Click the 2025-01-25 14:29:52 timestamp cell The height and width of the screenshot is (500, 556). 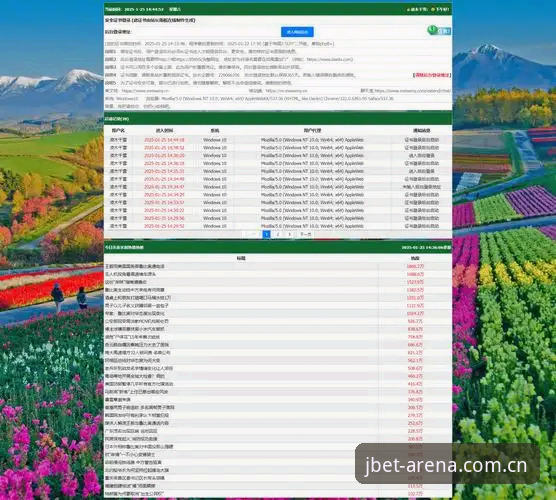(x=164, y=226)
